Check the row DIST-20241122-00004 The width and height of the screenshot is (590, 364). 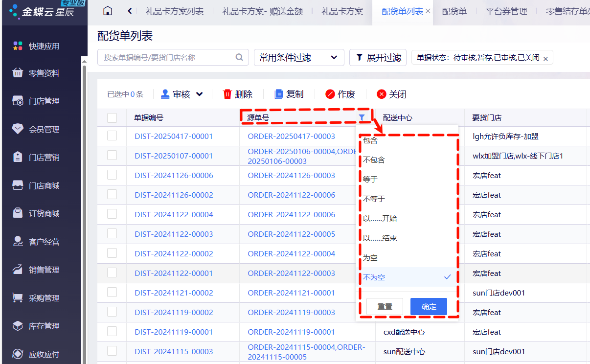tap(112, 214)
